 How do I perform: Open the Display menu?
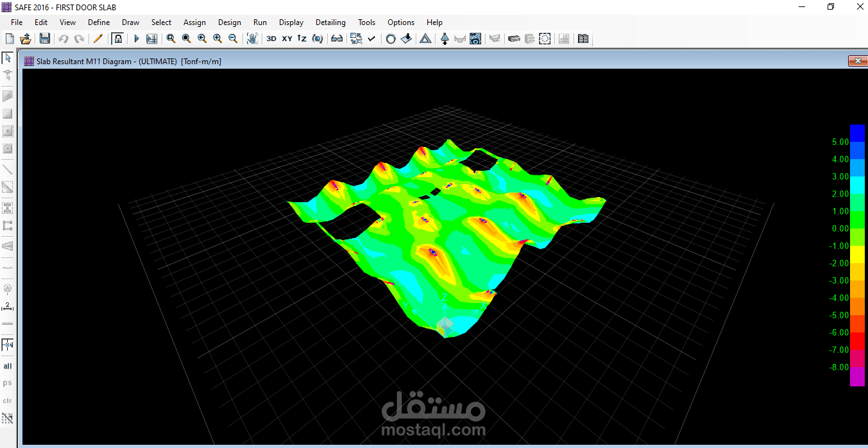click(x=291, y=22)
